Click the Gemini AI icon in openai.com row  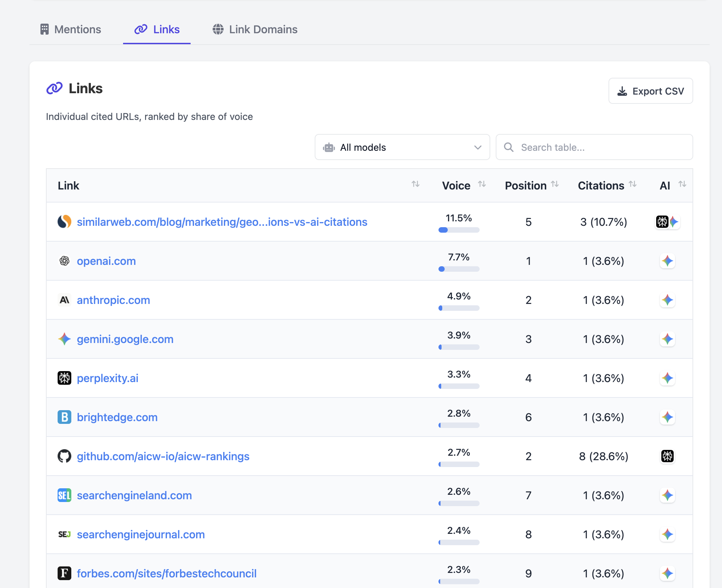[667, 261]
